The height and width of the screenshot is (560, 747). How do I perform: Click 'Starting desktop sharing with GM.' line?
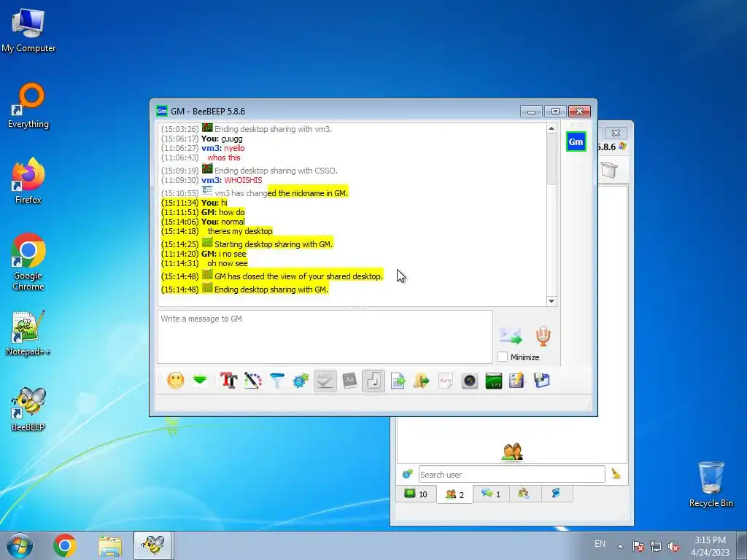click(274, 244)
